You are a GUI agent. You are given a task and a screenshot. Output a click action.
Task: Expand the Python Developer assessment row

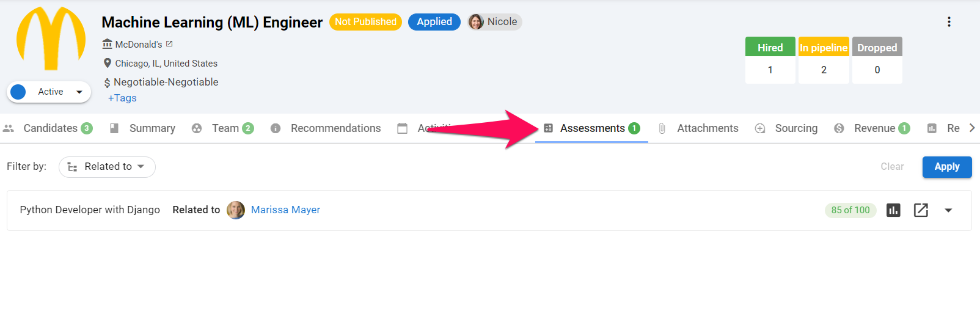(x=948, y=210)
